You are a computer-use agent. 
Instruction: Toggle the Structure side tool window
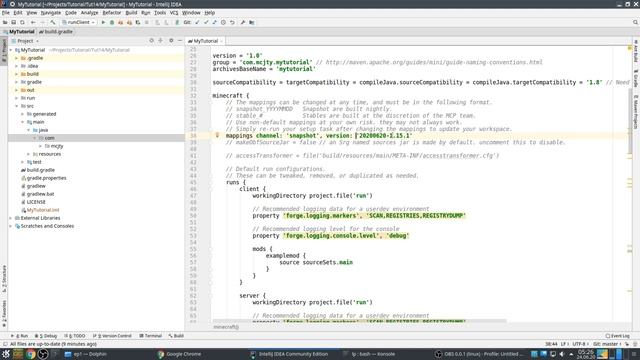coord(4,278)
